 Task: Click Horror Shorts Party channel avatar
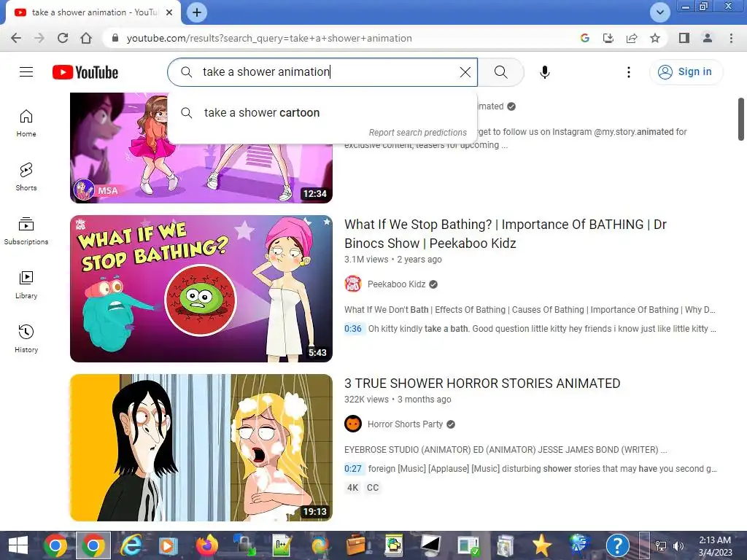point(353,424)
